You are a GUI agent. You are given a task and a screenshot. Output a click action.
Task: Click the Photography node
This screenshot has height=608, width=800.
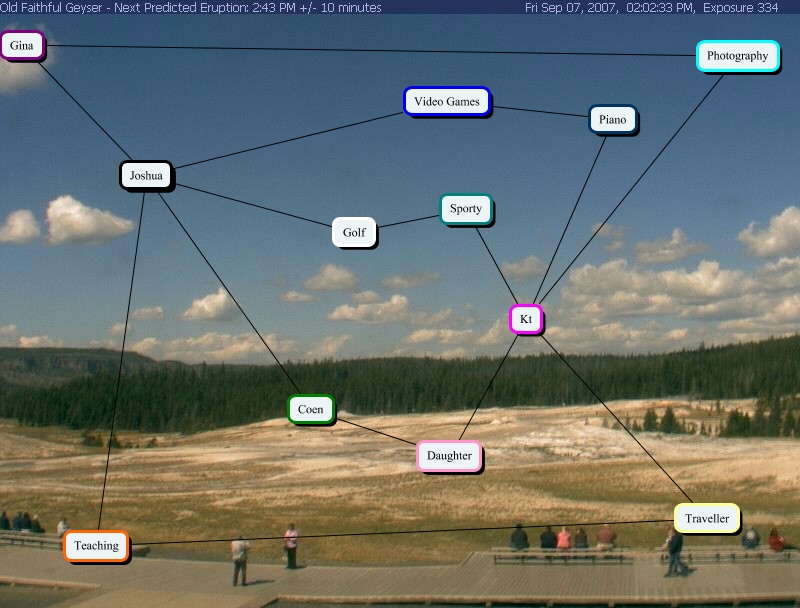coord(737,56)
